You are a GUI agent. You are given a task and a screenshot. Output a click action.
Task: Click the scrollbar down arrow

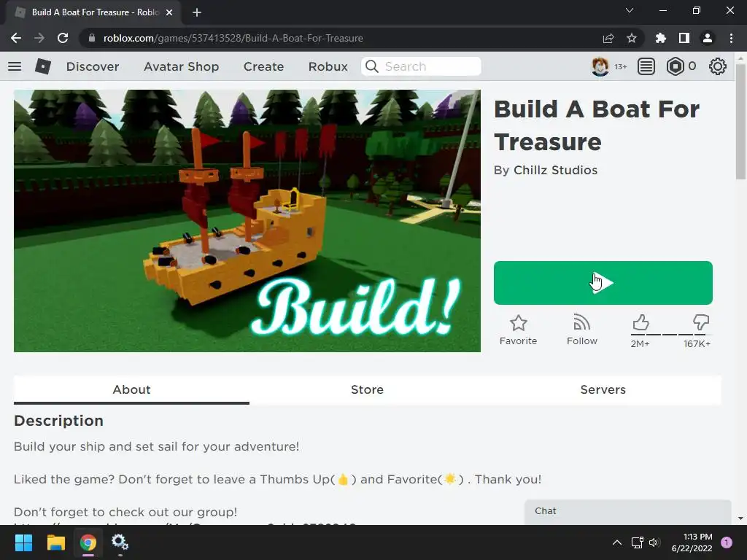tap(740, 518)
